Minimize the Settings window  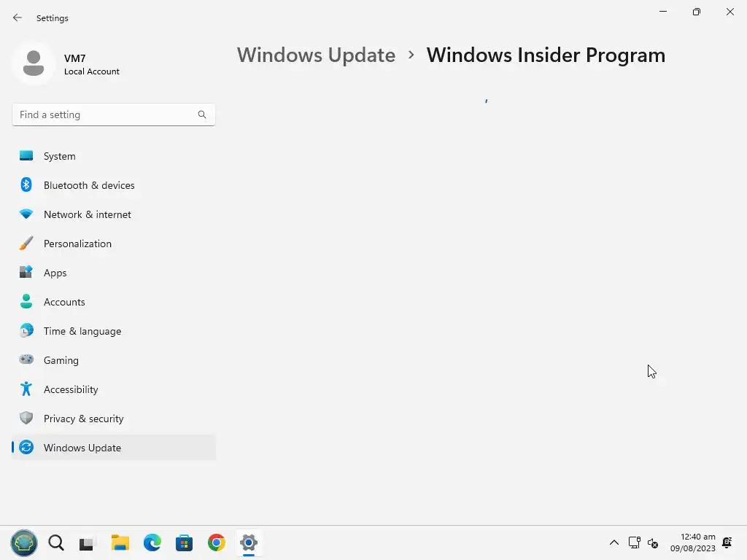(662, 12)
